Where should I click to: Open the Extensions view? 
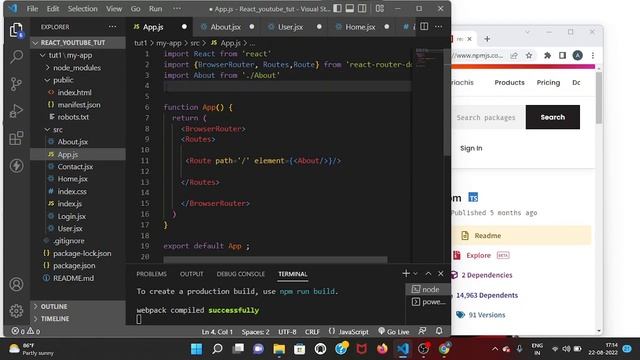click(16, 138)
